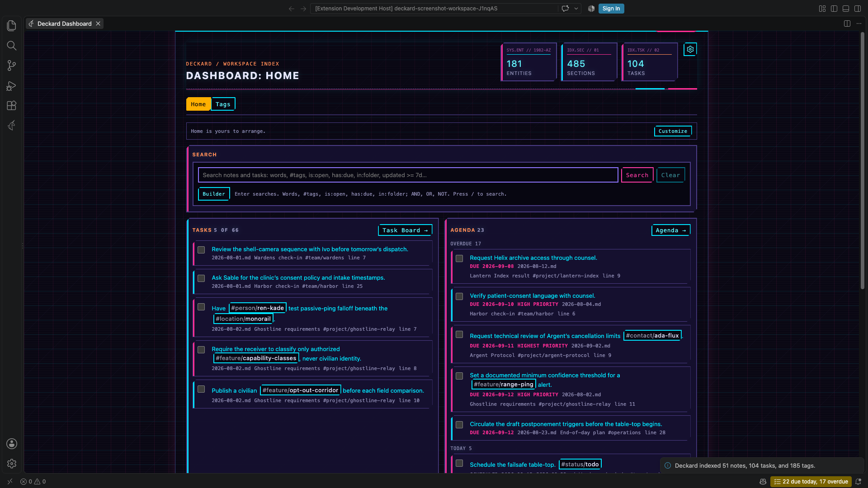Open Source Control view

tap(12, 66)
